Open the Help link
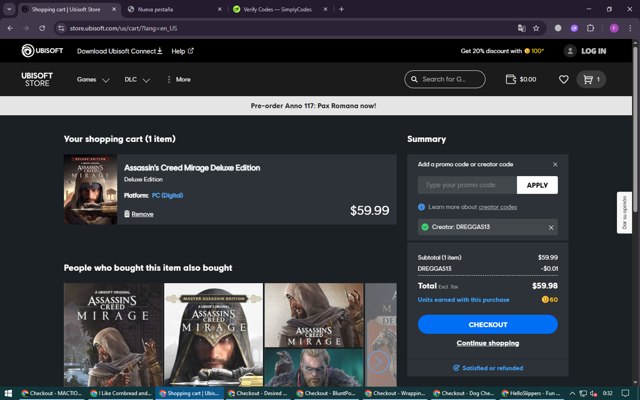The height and width of the screenshot is (400, 640). [182, 51]
